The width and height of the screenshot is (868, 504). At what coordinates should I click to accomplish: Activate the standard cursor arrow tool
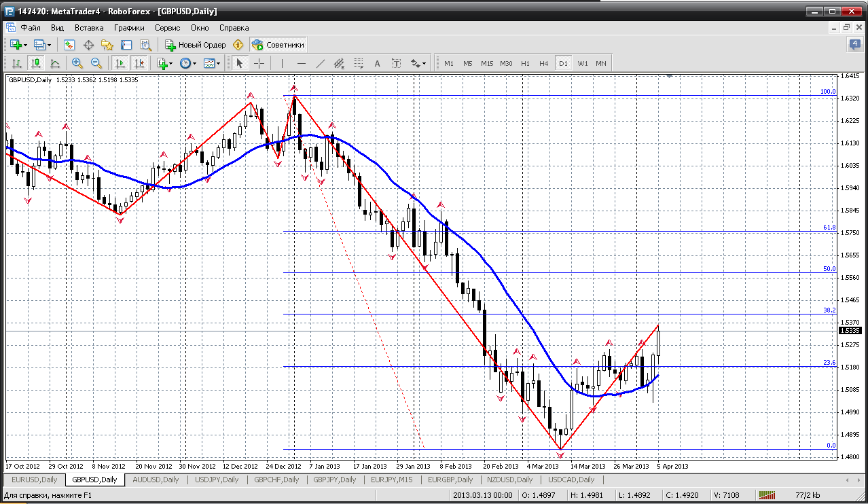click(239, 63)
